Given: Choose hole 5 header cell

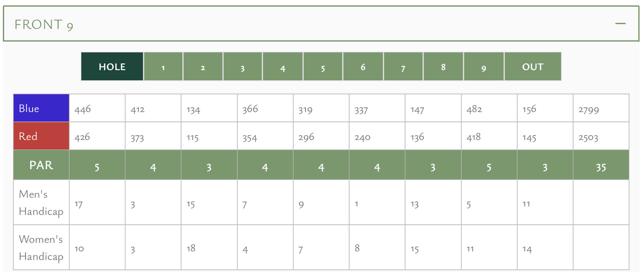Looking at the screenshot, I should [x=323, y=66].
